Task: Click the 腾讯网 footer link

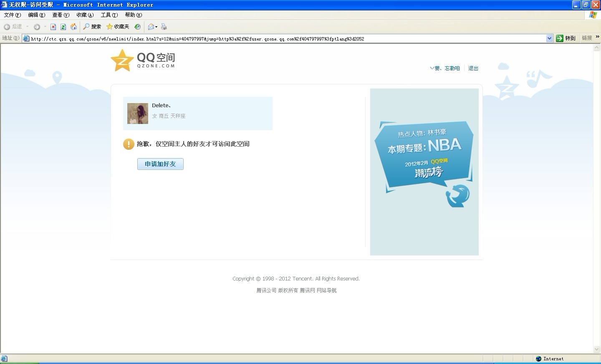Action: pyautogui.click(x=307, y=291)
